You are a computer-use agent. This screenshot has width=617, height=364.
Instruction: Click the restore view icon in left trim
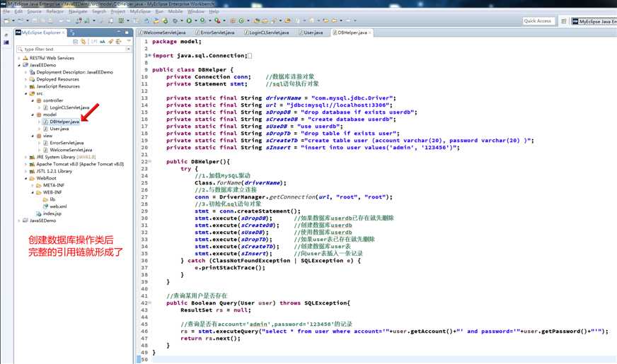pos(6,35)
